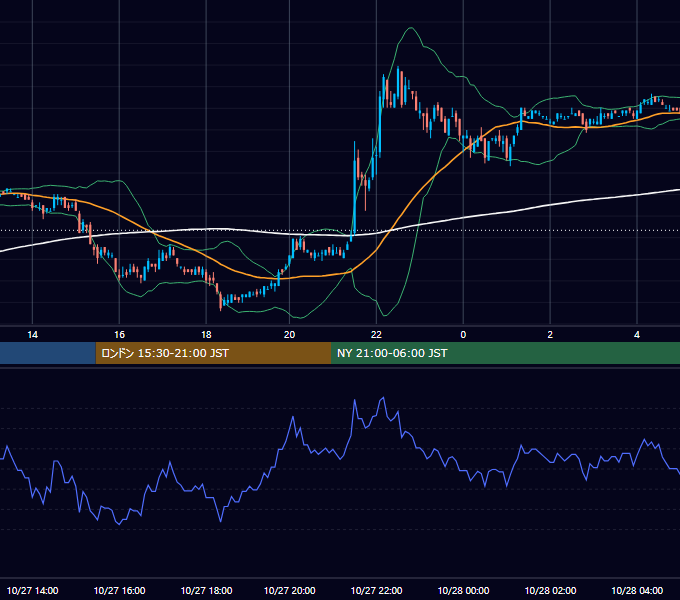Click the hour label 4 on price chart axis
This screenshot has height=600, width=680.
point(637,335)
